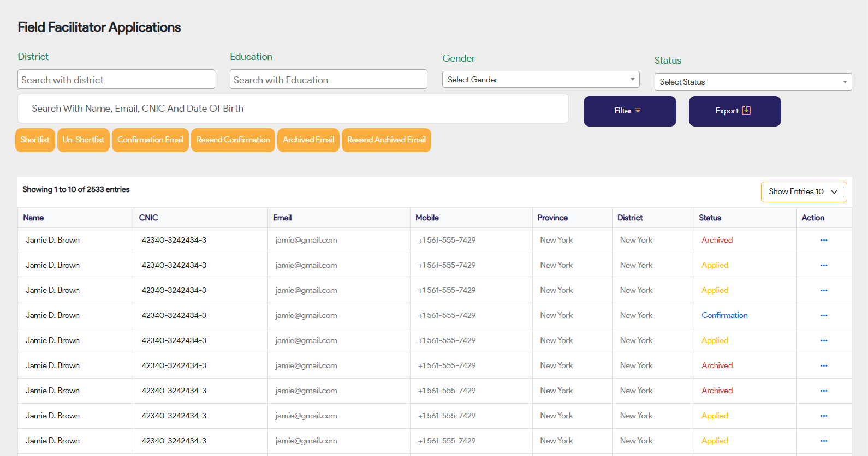This screenshot has width=868, height=456.
Task: Send Confirmation Email via orange button
Action: (150, 140)
